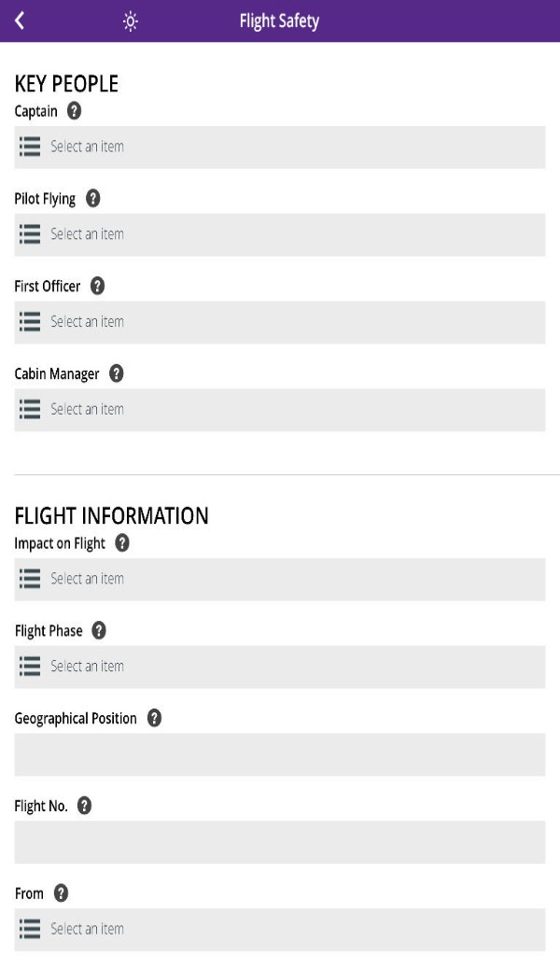Choose an Impact on Flight item

pyautogui.click(x=280, y=579)
